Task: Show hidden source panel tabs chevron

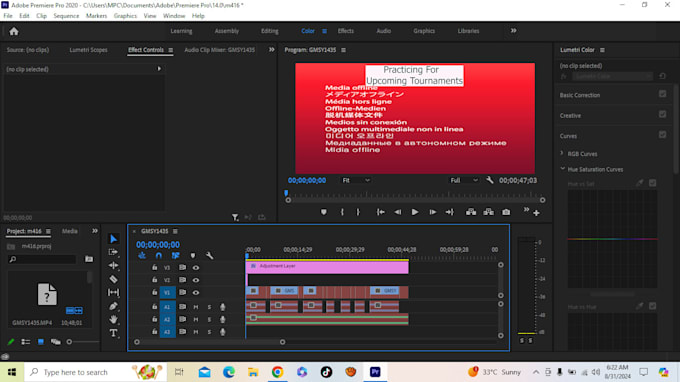Action: click(271, 49)
